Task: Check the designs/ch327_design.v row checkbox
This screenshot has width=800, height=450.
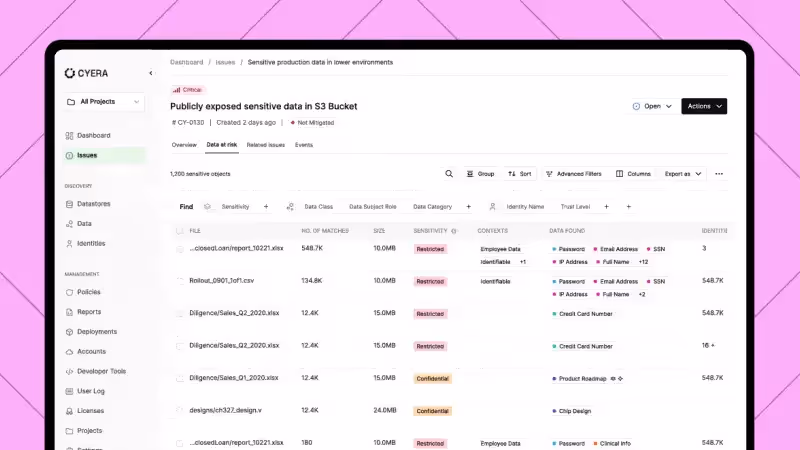Action: tap(180, 411)
